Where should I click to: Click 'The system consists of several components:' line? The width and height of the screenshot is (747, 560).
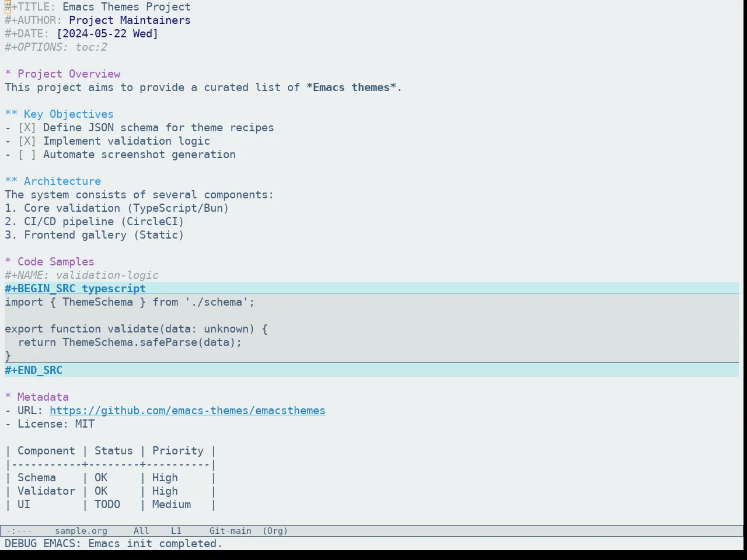tap(139, 195)
